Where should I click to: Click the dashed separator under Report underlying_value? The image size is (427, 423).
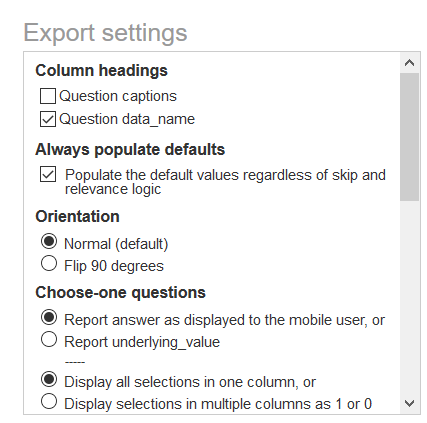[x=75, y=362]
